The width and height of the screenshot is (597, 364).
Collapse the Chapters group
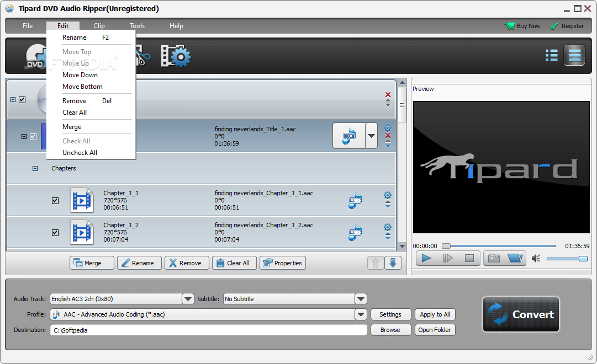click(x=35, y=169)
